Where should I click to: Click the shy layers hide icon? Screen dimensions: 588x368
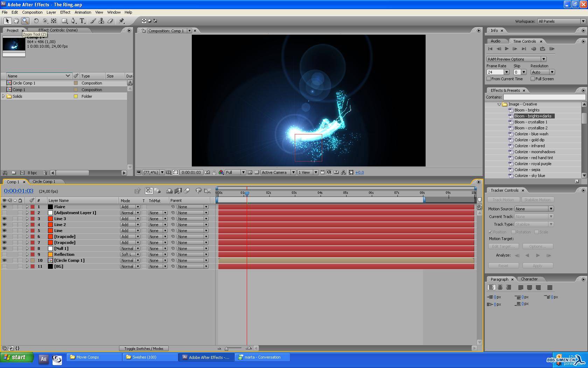169,191
